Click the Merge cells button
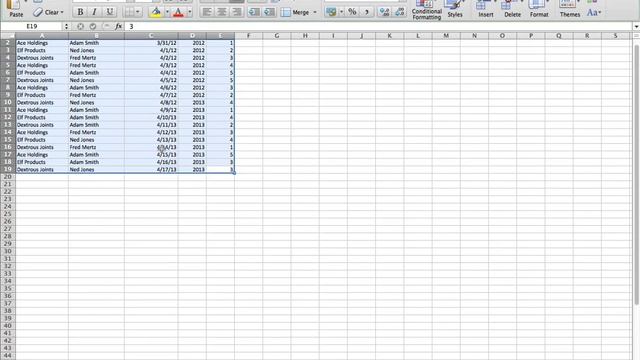640x360 pixels. [x=296, y=12]
